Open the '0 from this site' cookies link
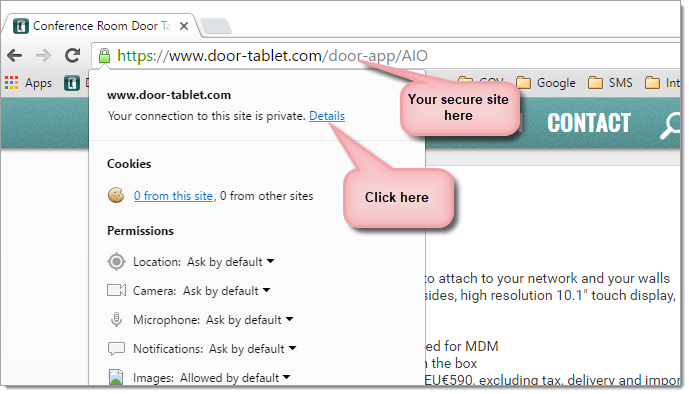The width and height of the screenshot is (689, 394). (x=174, y=196)
